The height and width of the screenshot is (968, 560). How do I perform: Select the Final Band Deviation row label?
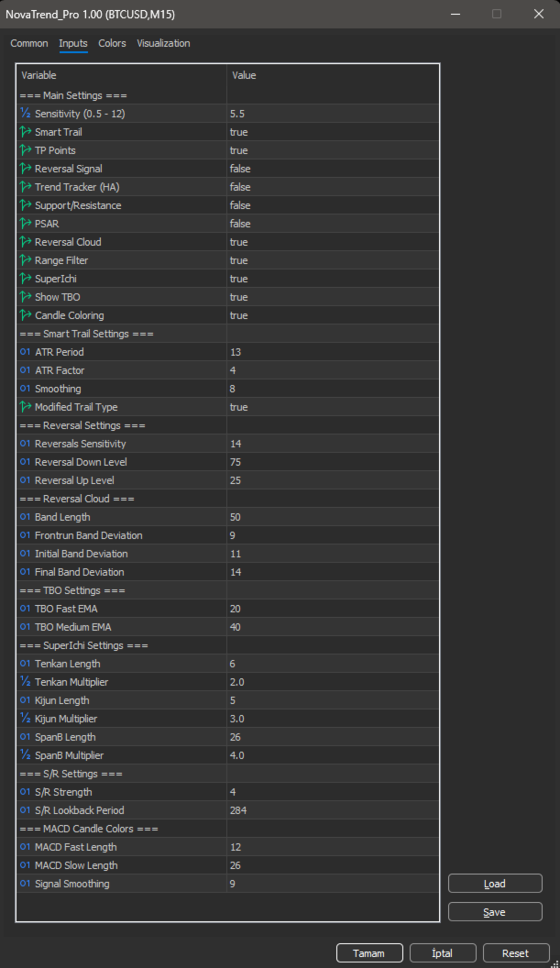tap(79, 572)
